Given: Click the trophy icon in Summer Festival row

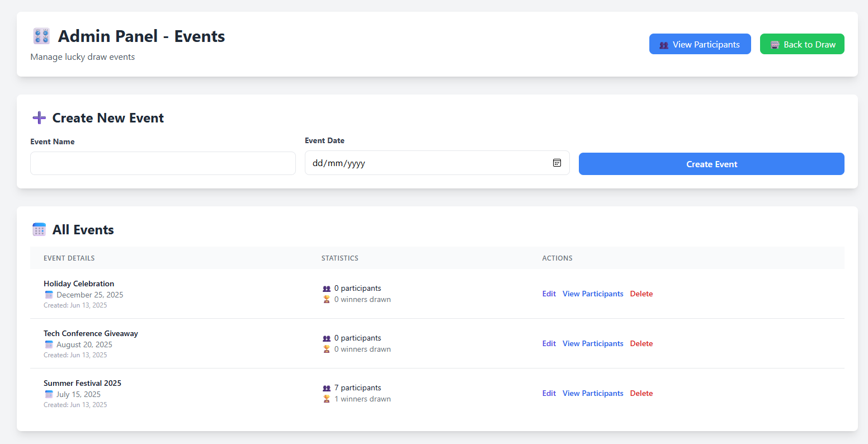Looking at the screenshot, I should (x=327, y=399).
